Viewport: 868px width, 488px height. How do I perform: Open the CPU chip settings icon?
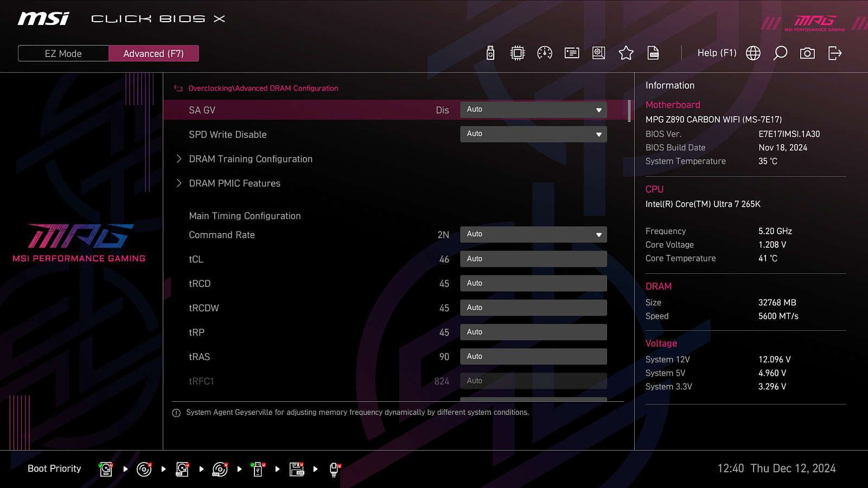(x=518, y=53)
